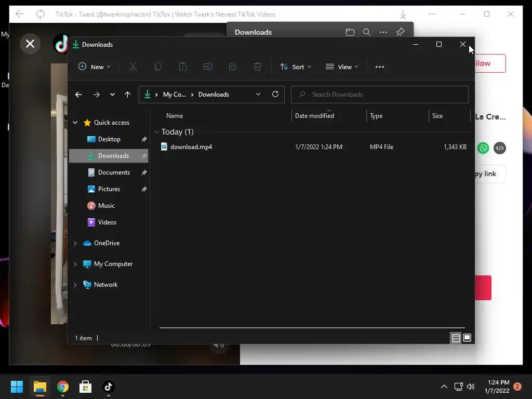
Task: Show hidden icons in system tray
Action: tap(444, 387)
